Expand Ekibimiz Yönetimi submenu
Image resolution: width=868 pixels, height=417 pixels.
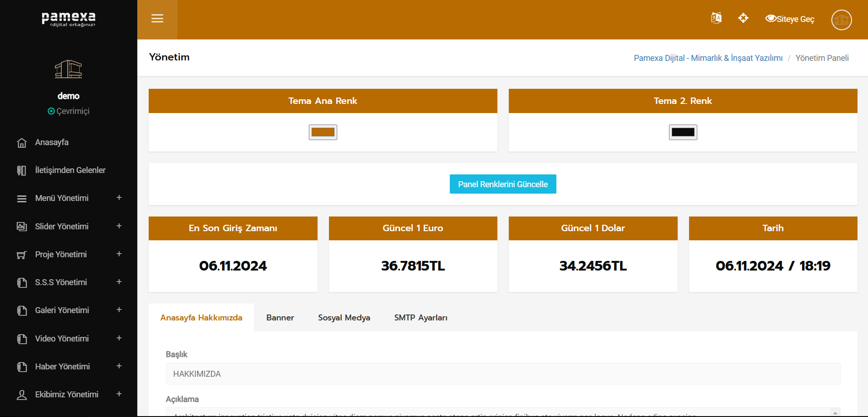119,394
